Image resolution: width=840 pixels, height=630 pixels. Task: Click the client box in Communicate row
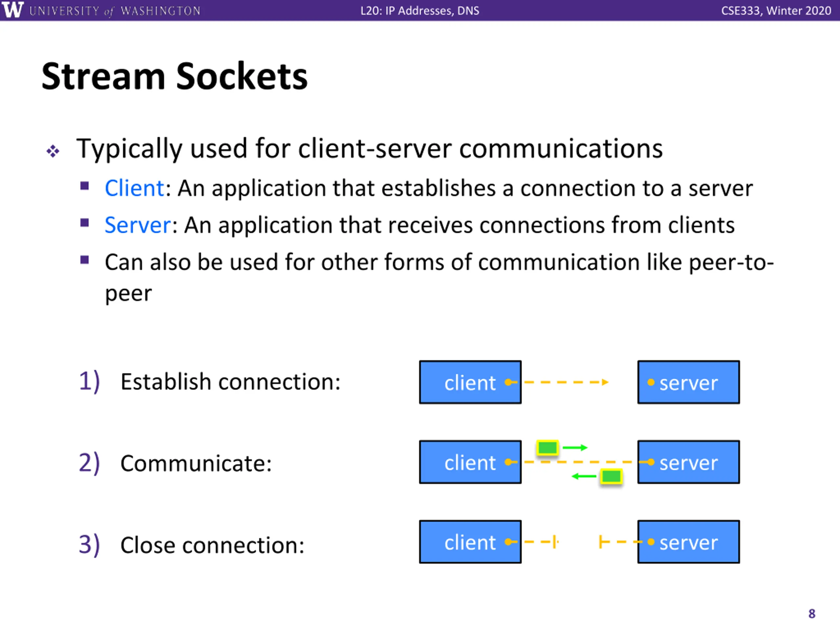pyautogui.click(x=470, y=462)
